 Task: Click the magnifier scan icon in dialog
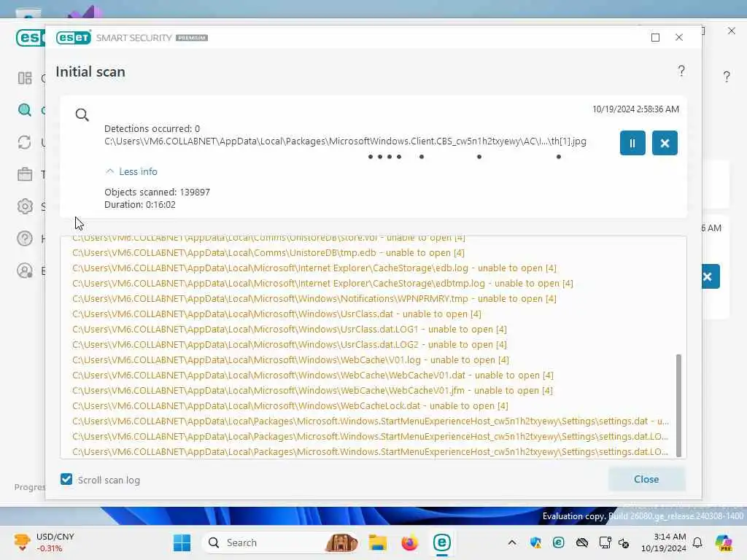click(82, 114)
